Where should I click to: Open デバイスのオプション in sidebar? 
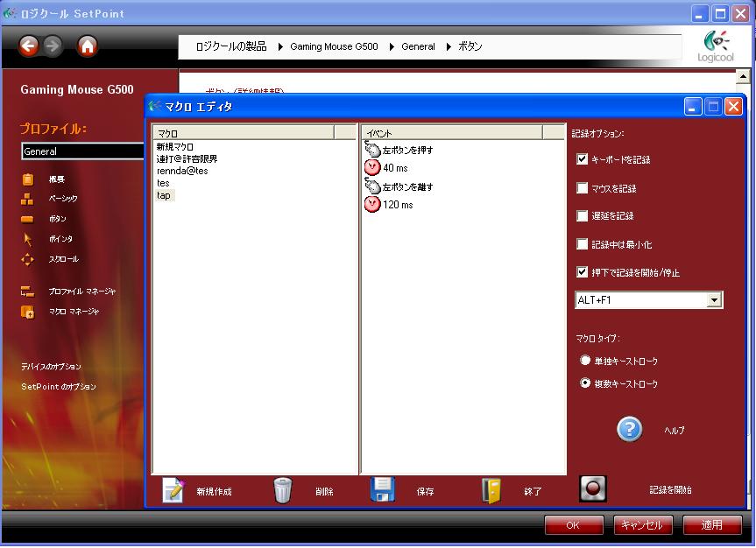pos(51,367)
